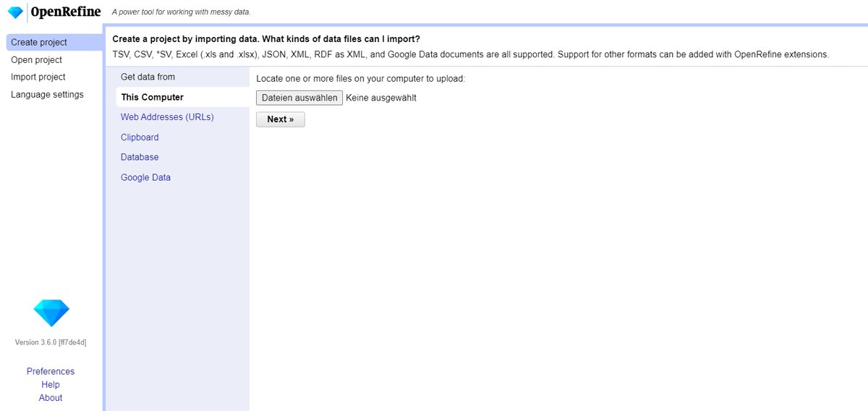The height and width of the screenshot is (411, 868).
Task: Click the About link
Action: pos(51,398)
